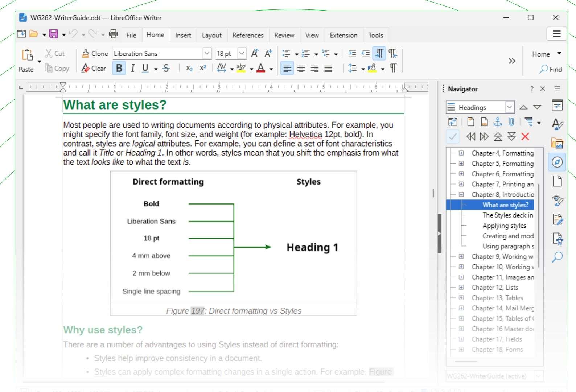Switch to the References tab

(248, 35)
